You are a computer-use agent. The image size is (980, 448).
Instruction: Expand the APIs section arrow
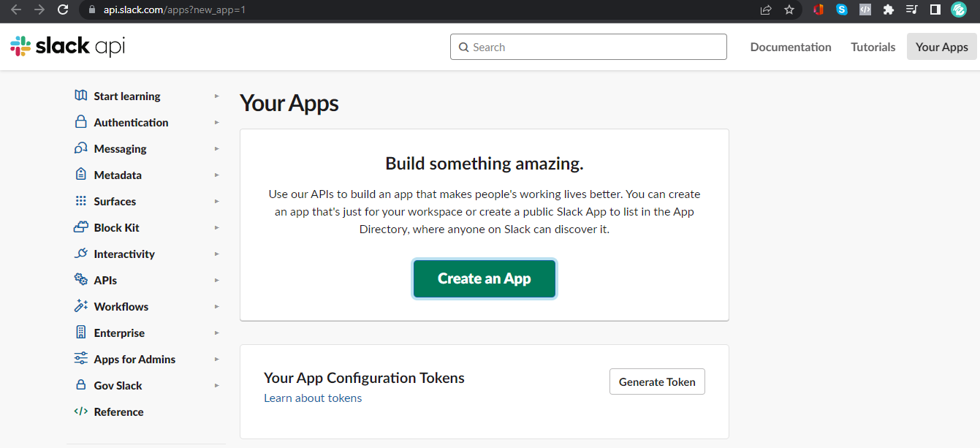click(x=217, y=280)
